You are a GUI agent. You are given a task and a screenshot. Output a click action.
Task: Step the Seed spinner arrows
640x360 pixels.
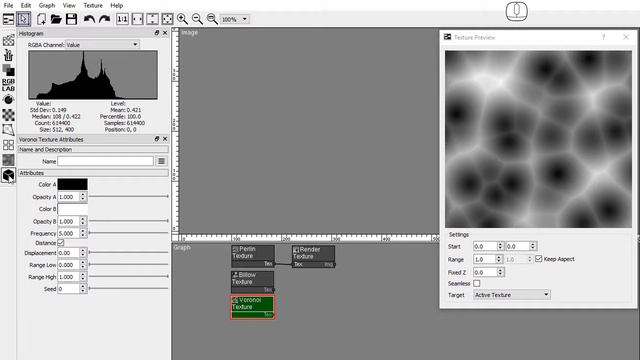tap(83, 289)
